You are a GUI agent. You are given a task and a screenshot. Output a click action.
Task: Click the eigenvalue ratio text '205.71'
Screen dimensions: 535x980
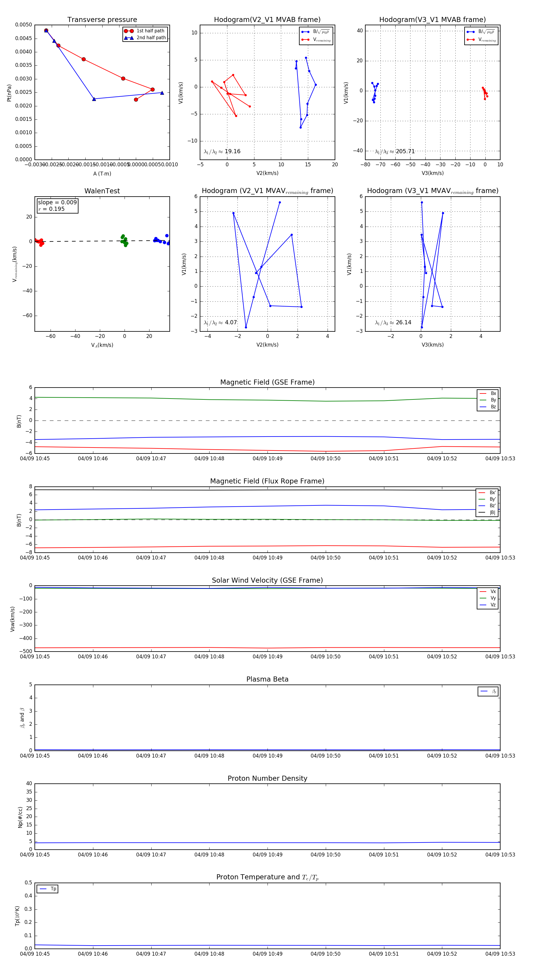click(x=405, y=151)
